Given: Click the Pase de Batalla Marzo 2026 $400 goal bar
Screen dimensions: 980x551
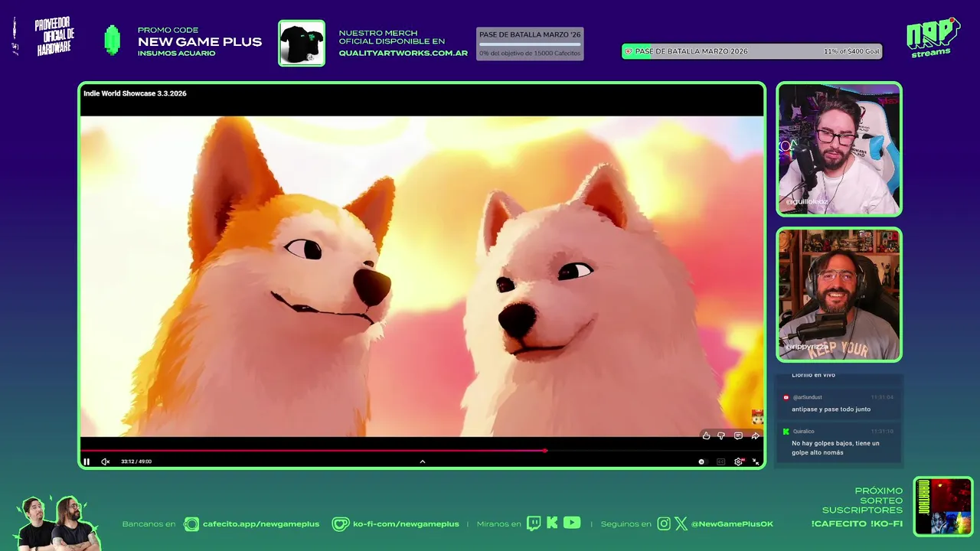Looking at the screenshot, I should pyautogui.click(x=752, y=51).
